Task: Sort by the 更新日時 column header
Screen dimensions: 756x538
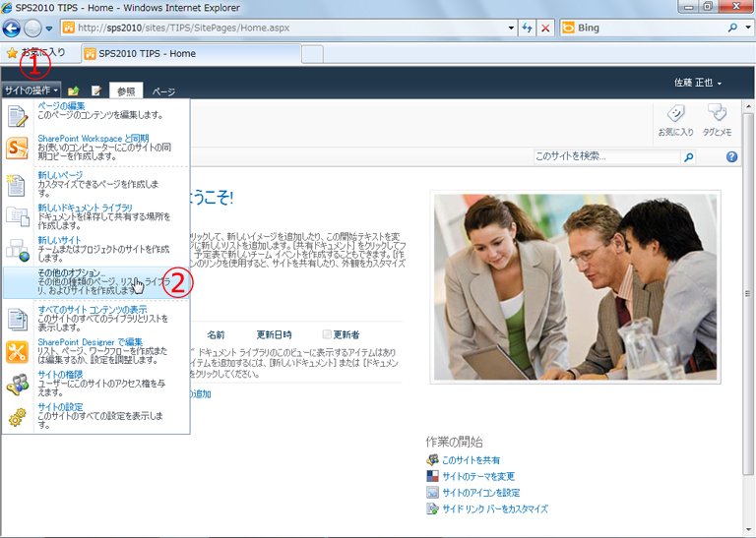Action: pos(274,334)
